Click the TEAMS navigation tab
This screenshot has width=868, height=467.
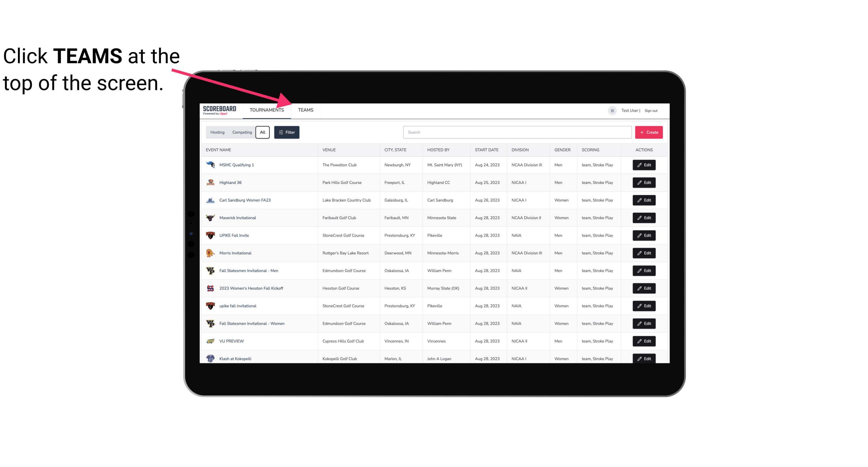pyautogui.click(x=305, y=110)
